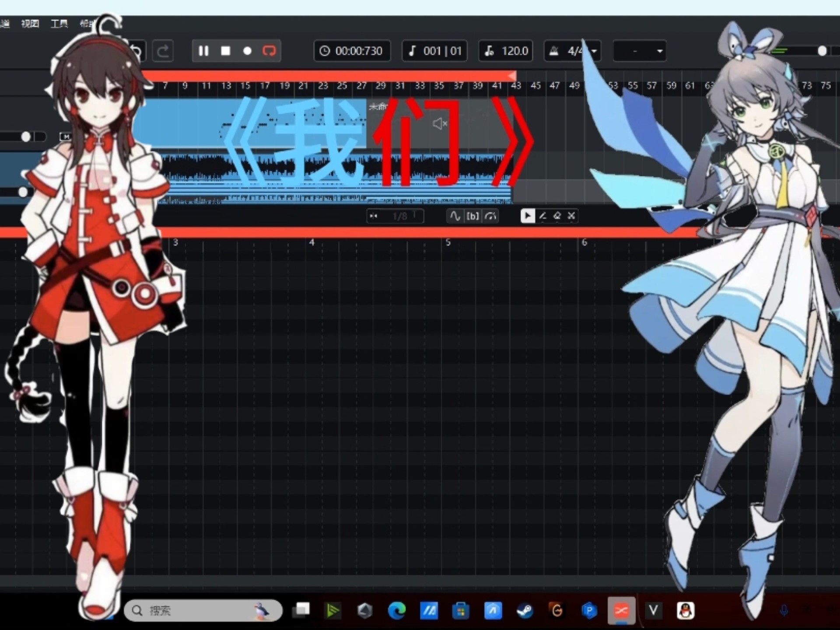Open Microsoft Store from the taskbar
The image size is (840, 630).
pyautogui.click(x=461, y=610)
